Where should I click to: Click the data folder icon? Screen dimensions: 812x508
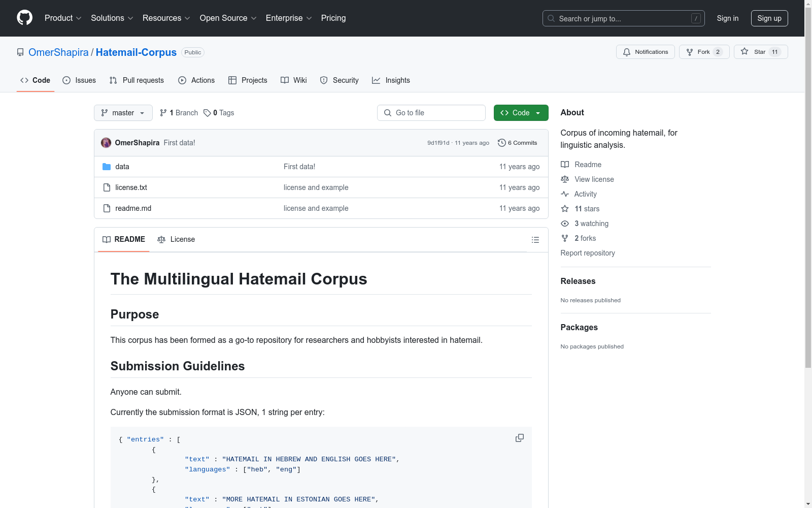[x=107, y=167]
